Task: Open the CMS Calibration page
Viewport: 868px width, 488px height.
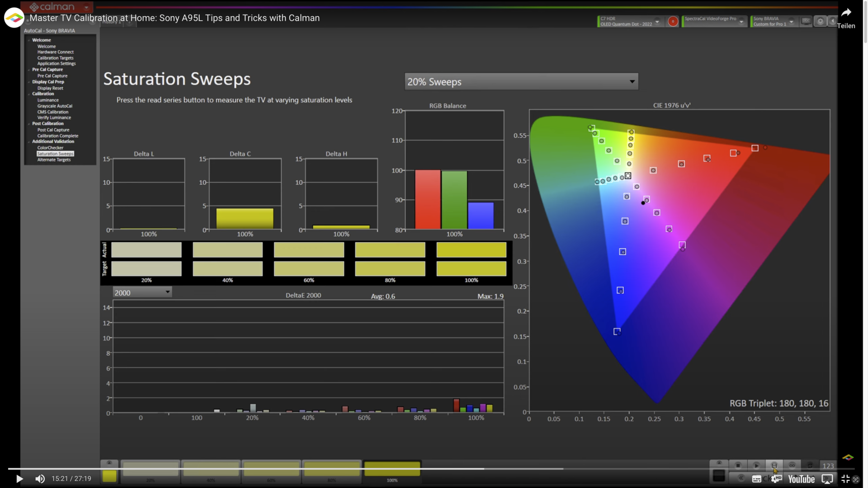Action: point(53,112)
